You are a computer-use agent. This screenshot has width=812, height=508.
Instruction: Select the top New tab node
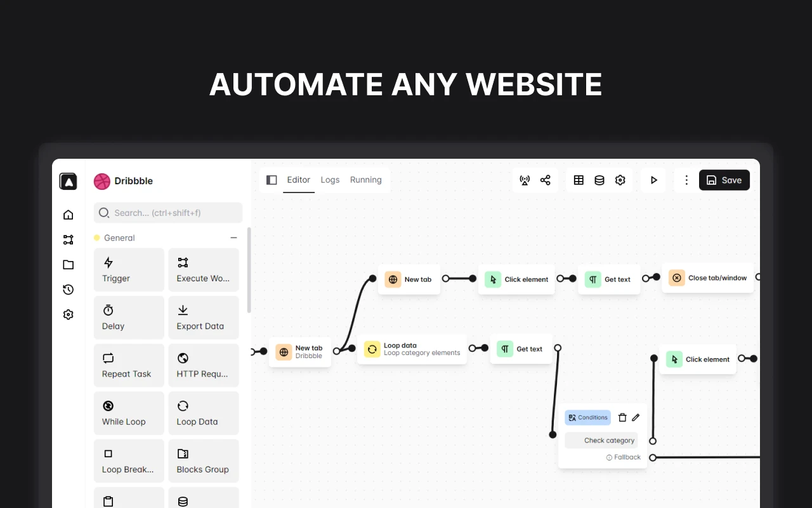[x=409, y=279]
